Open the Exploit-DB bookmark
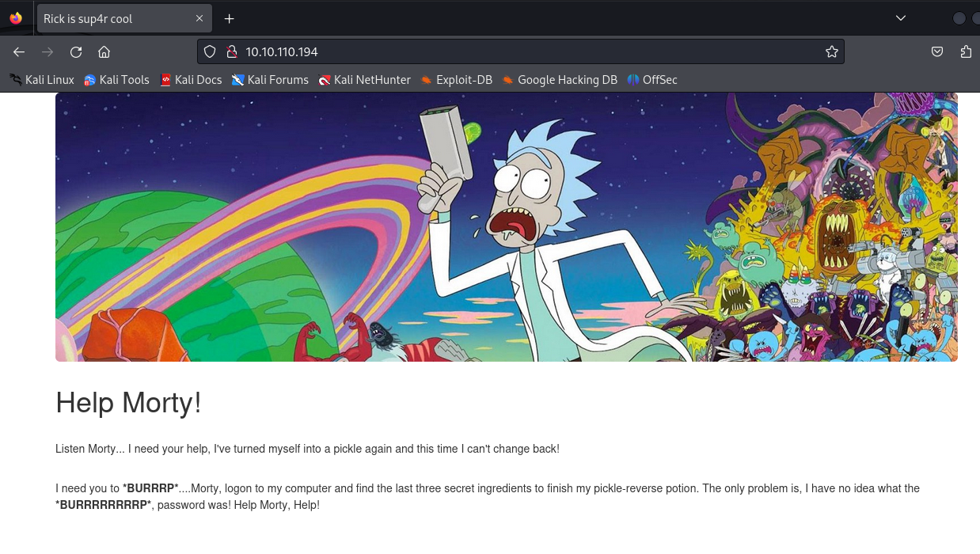This screenshot has height=554, width=980. point(456,80)
